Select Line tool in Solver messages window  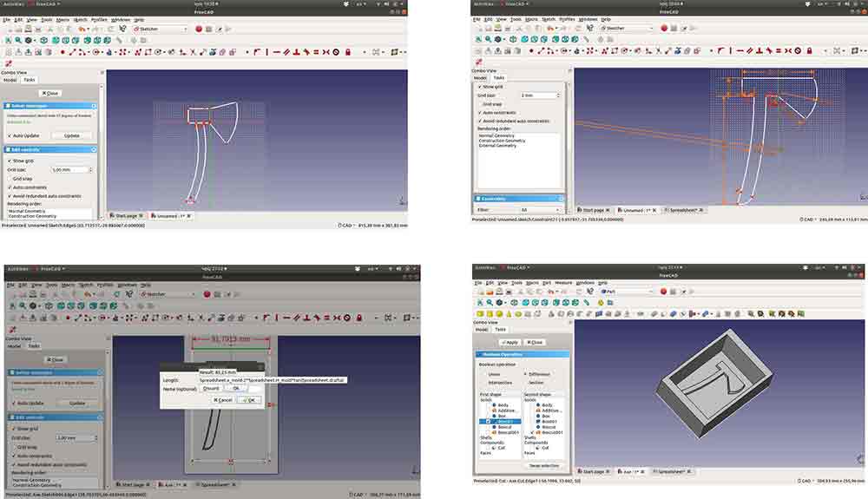73,52
